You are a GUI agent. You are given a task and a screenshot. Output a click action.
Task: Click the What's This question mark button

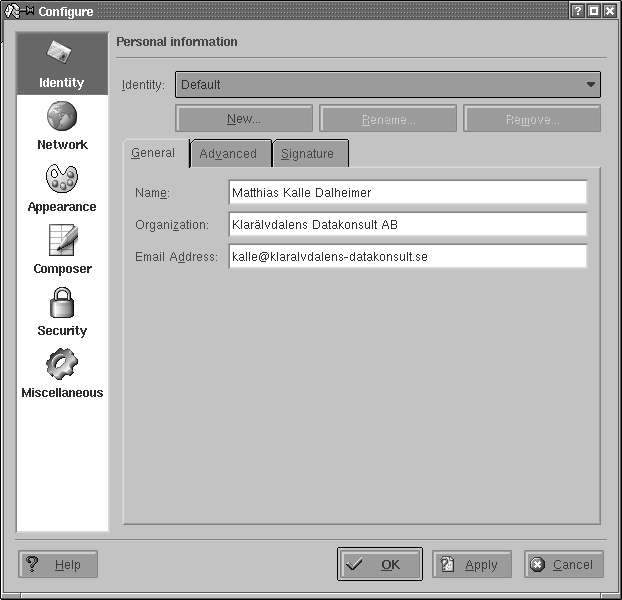[578, 11]
